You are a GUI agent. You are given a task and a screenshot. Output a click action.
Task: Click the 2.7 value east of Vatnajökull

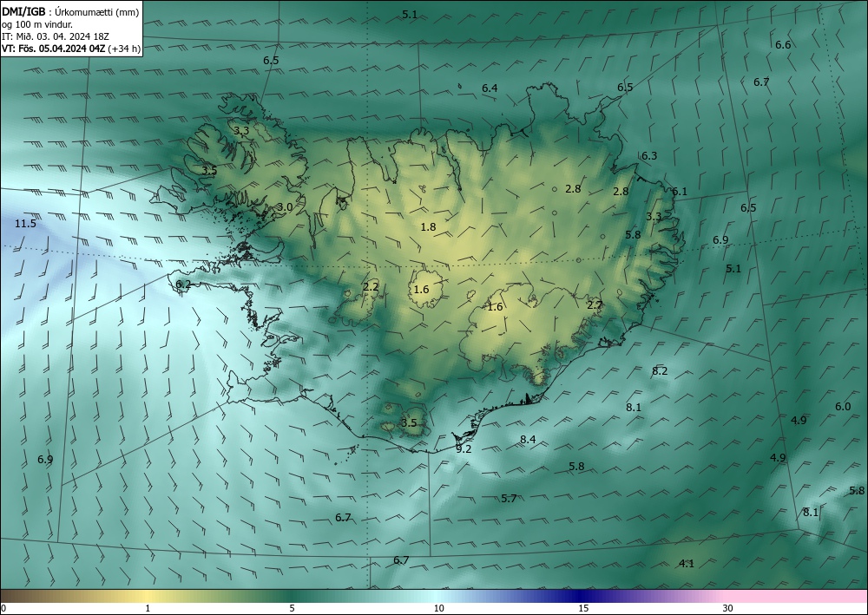tap(595, 304)
